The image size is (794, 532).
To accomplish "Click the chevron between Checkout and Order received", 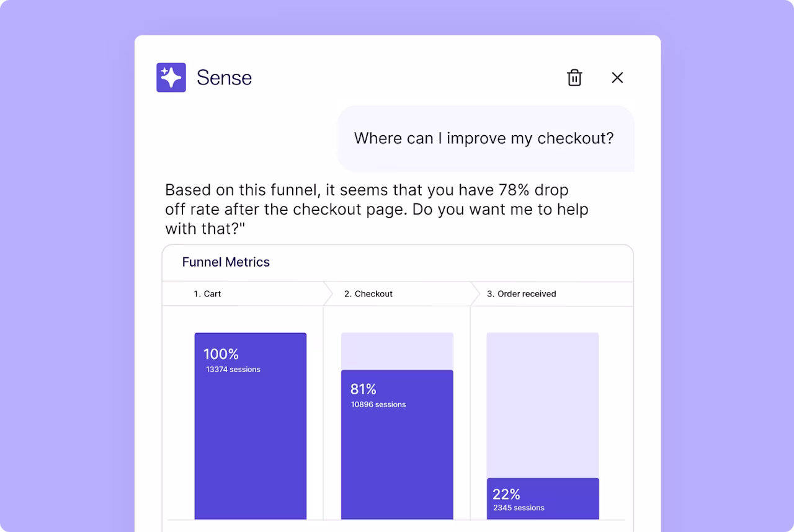I will pos(475,294).
